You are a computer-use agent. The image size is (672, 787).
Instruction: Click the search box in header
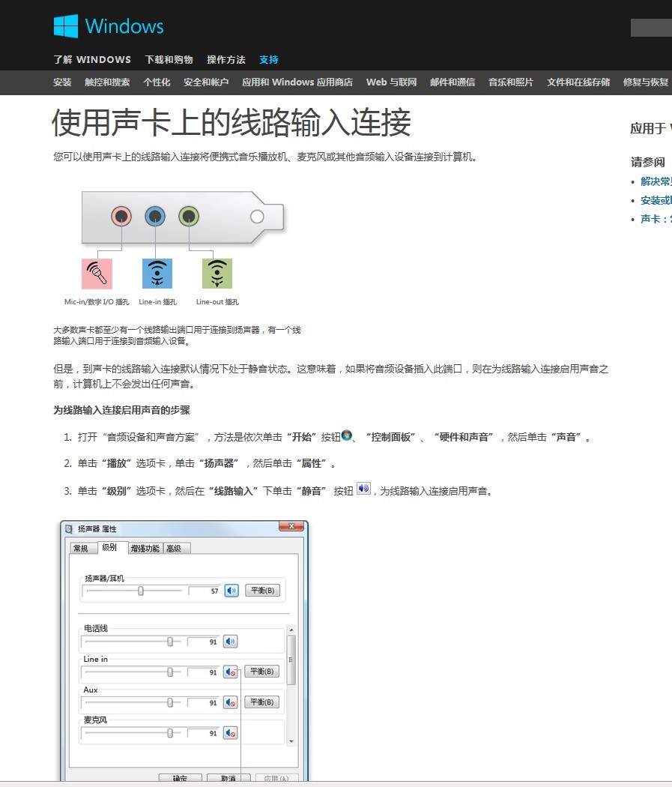tap(651, 28)
